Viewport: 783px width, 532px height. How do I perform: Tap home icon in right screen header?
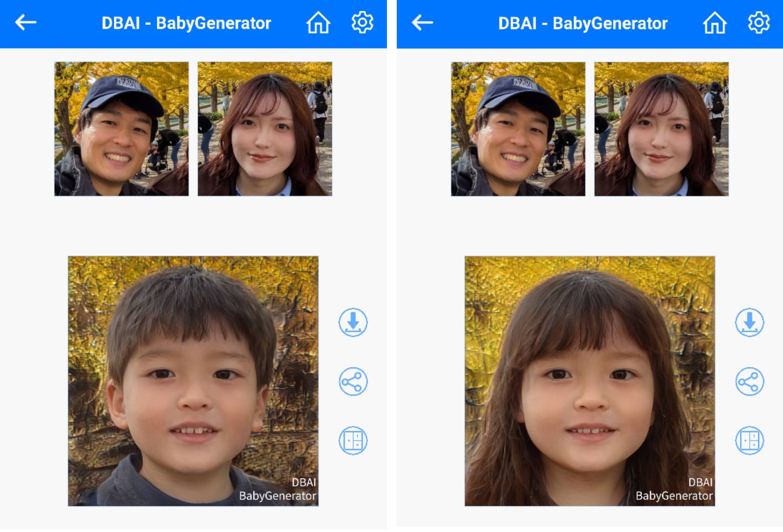click(x=714, y=23)
